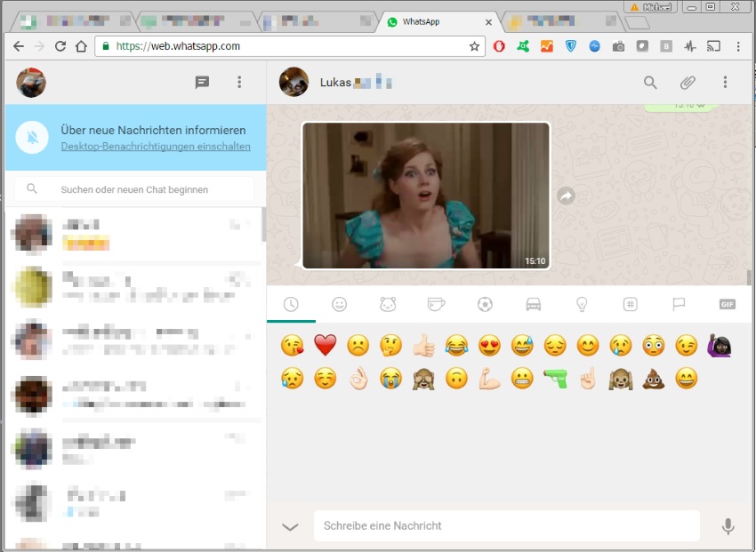Viewport: 756px width, 552px height.
Task: Open Chrome three-dot menu
Action: [x=738, y=46]
